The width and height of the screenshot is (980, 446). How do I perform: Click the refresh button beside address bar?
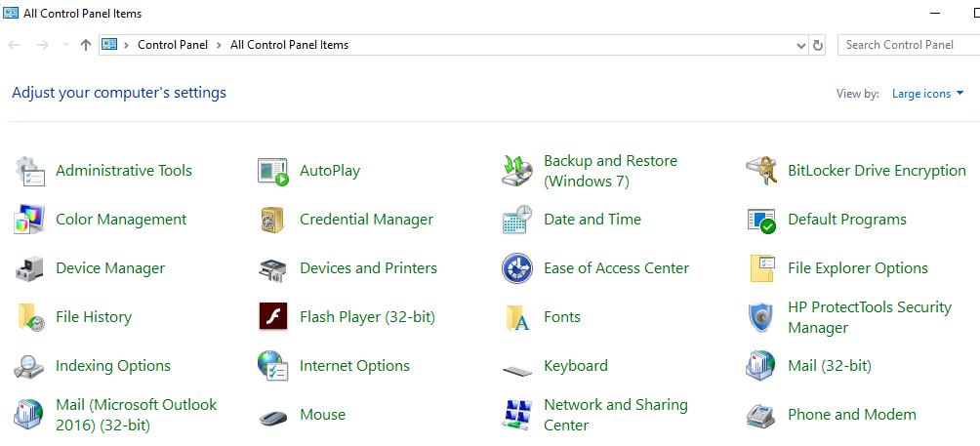pos(818,45)
